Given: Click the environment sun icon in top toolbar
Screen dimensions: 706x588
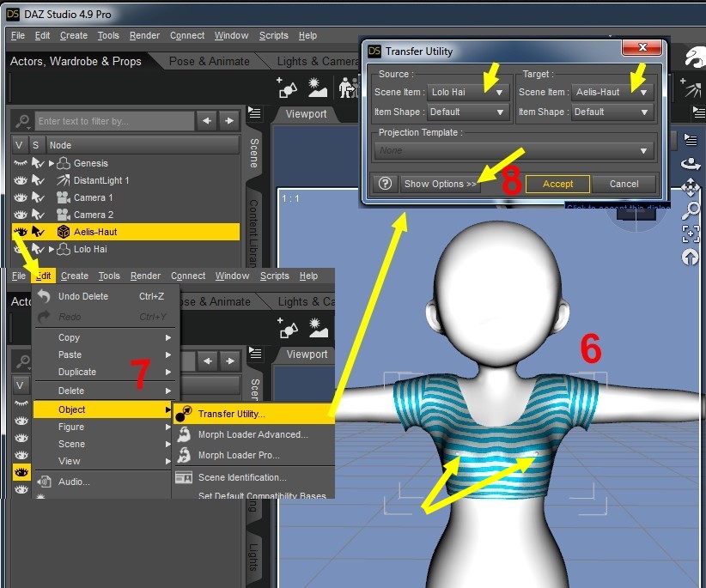Looking at the screenshot, I should [317, 88].
